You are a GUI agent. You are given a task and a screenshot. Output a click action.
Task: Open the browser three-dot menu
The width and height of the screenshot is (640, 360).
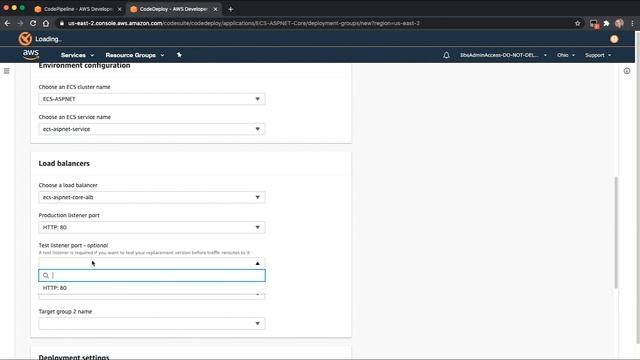tap(632, 23)
